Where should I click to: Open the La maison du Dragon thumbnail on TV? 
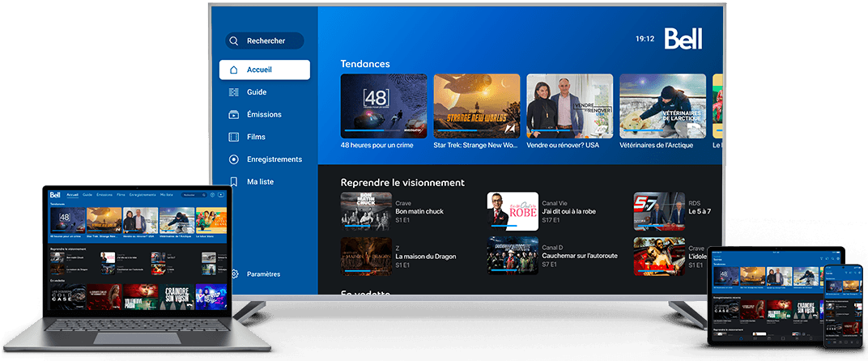(x=366, y=256)
